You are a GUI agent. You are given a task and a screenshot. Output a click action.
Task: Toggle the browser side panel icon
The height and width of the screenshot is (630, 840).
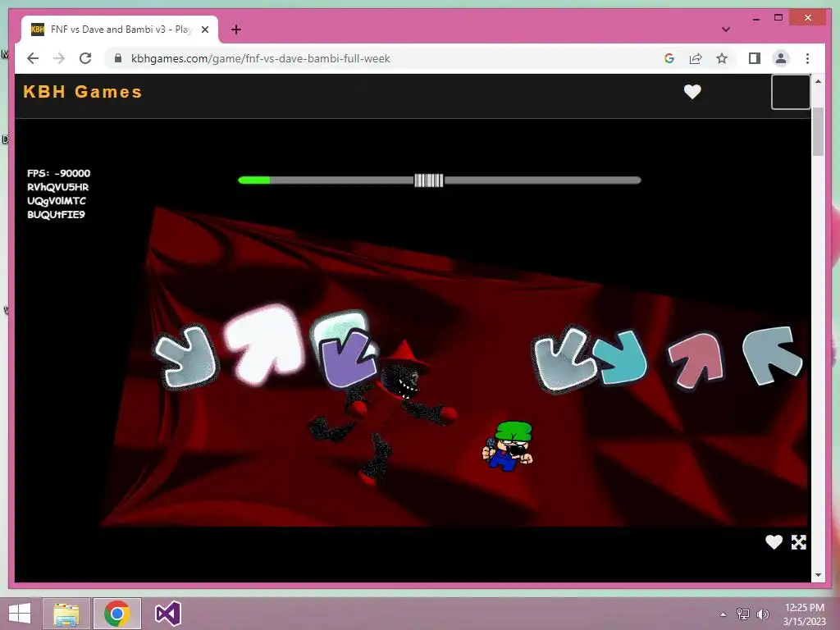(x=755, y=58)
